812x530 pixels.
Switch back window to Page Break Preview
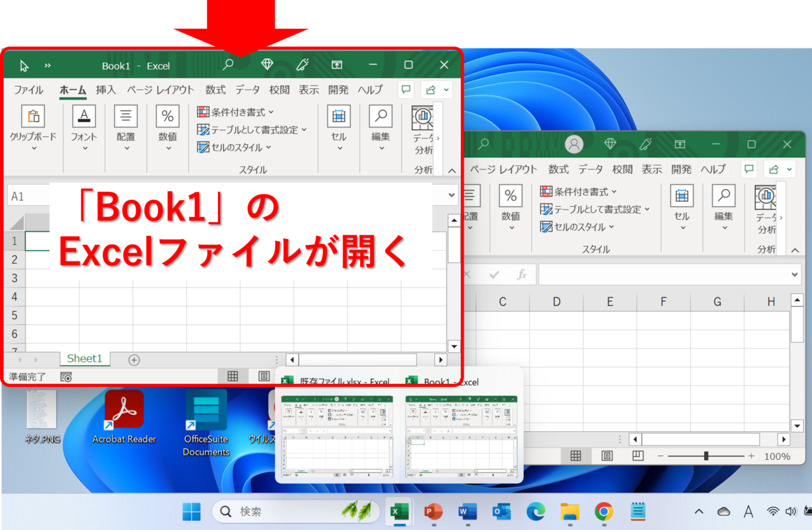pos(638,456)
